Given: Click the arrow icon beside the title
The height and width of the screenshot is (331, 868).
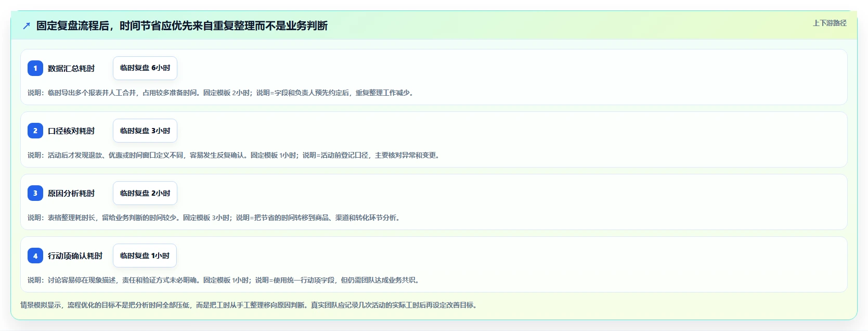Looking at the screenshot, I should [x=27, y=26].
